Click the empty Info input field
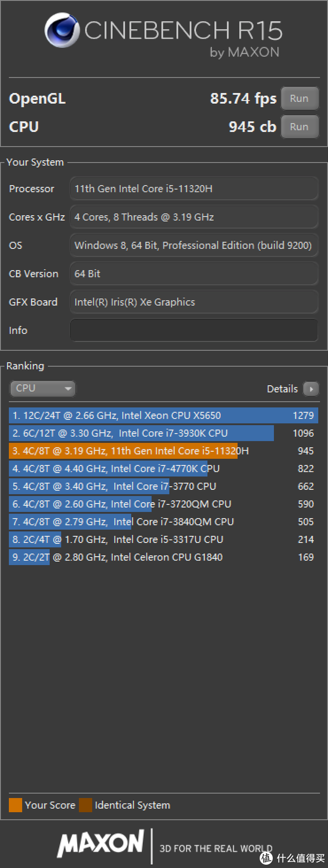 click(x=194, y=330)
